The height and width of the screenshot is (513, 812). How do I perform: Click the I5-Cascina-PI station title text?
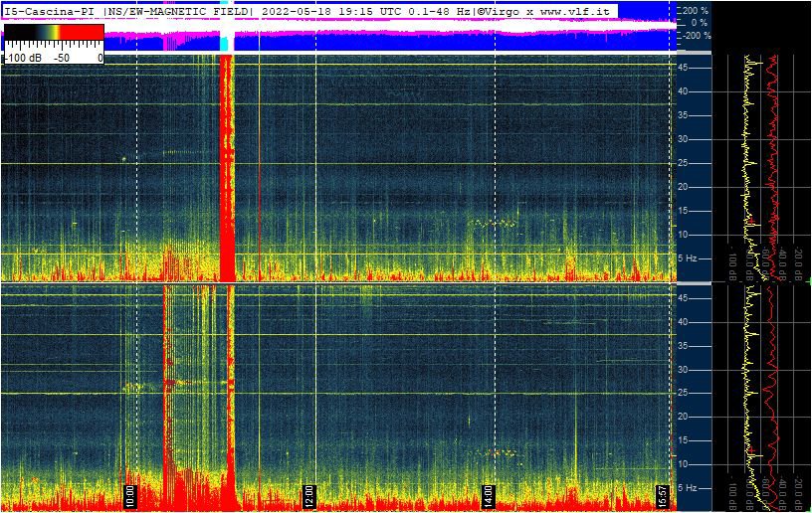tap(50, 10)
